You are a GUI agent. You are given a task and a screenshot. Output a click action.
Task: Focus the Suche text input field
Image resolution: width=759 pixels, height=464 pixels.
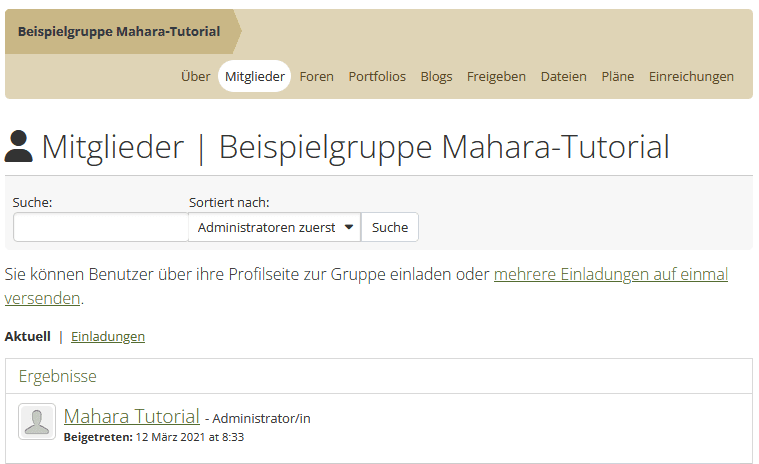pyautogui.click(x=101, y=227)
